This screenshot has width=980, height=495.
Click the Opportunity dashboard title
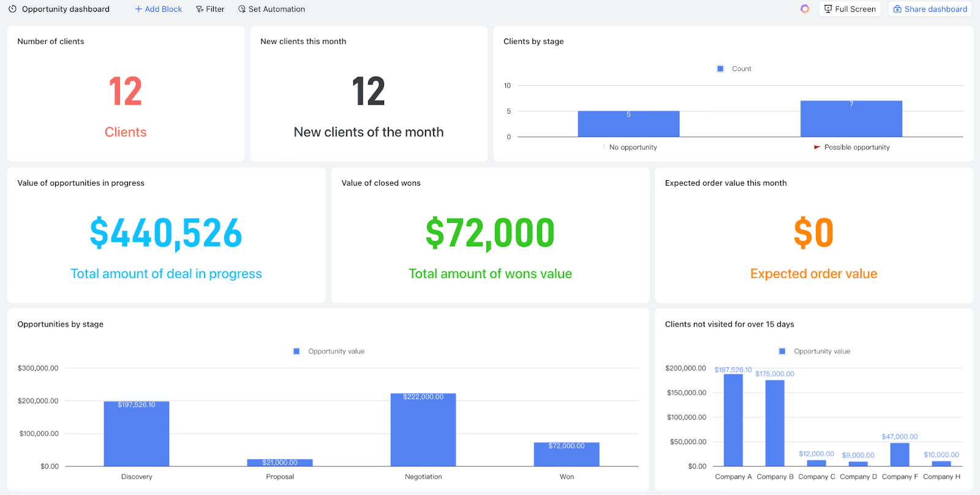(x=66, y=9)
